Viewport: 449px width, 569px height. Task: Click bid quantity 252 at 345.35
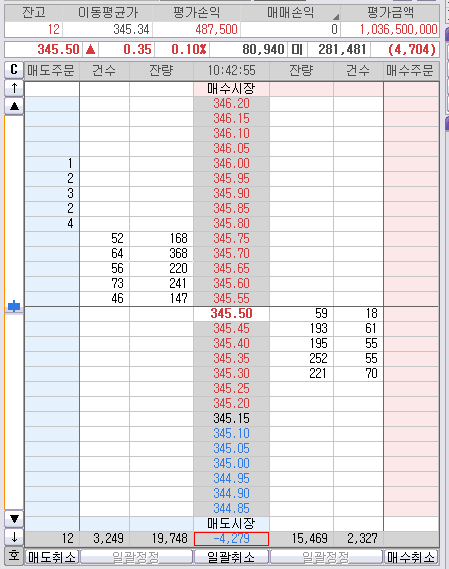coord(301,359)
